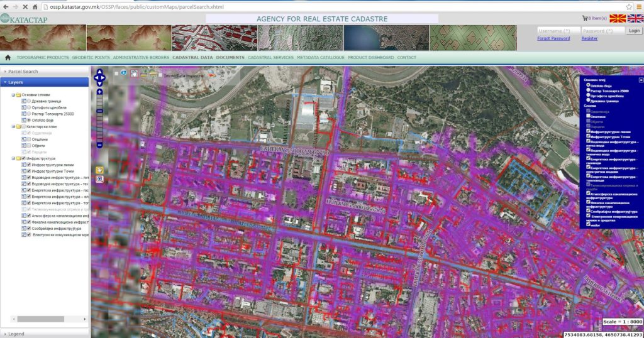
Task: Click the home icon in navigation bar
Action: pyautogui.click(x=8, y=57)
